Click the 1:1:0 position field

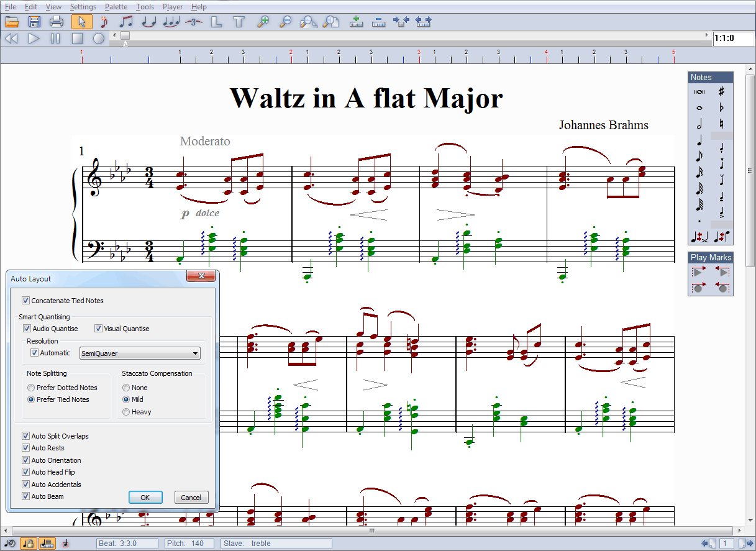point(733,39)
